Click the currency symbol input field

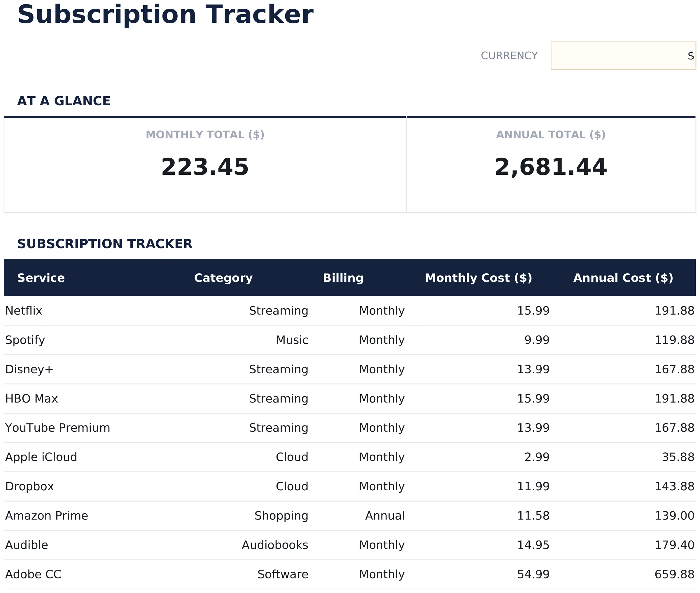[x=623, y=56]
